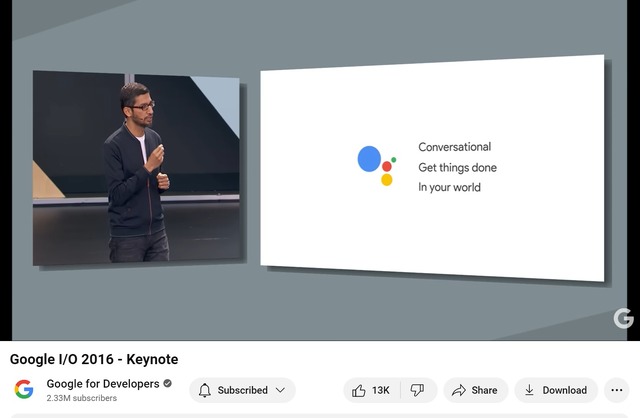This screenshot has width=640, height=418.
Task: Expand the Subscribed notification dropdown
Action: coord(242,390)
